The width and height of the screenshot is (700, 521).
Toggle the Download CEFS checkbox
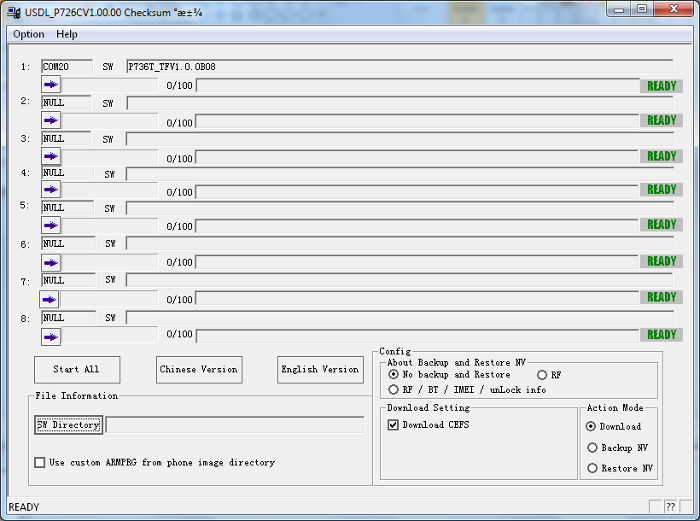(x=393, y=425)
